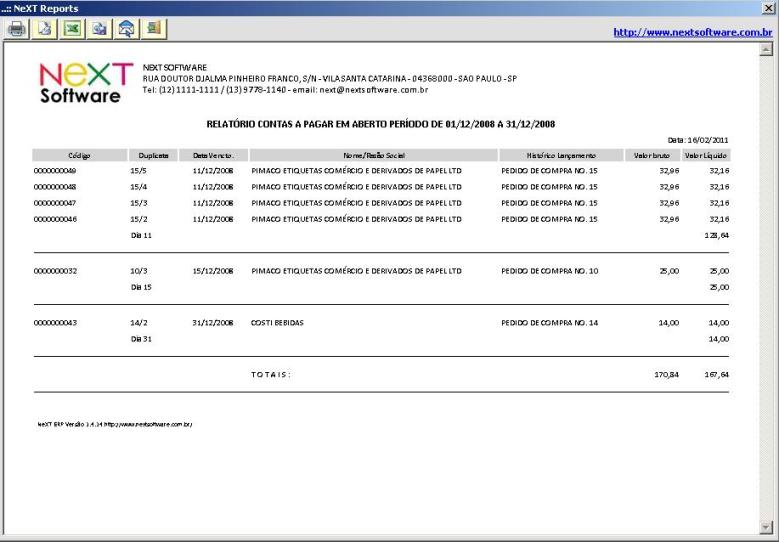This screenshot has width=779, height=542.
Task: Click the Valor bruto column header
Action: pyautogui.click(x=652, y=155)
